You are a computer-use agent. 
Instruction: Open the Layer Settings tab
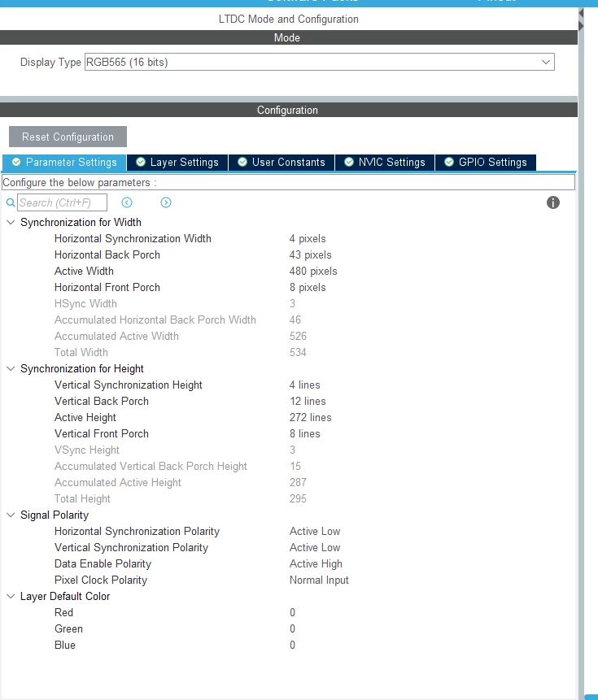[x=177, y=162]
